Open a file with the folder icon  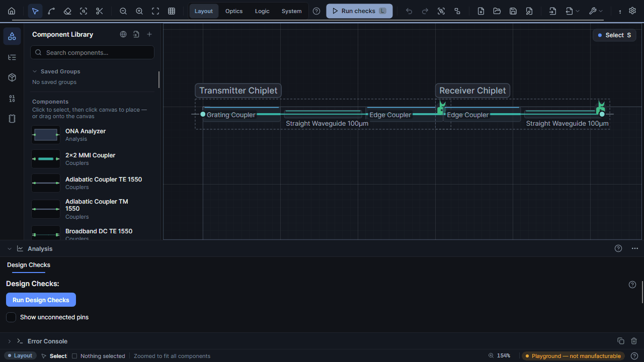pyautogui.click(x=497, y=11)
